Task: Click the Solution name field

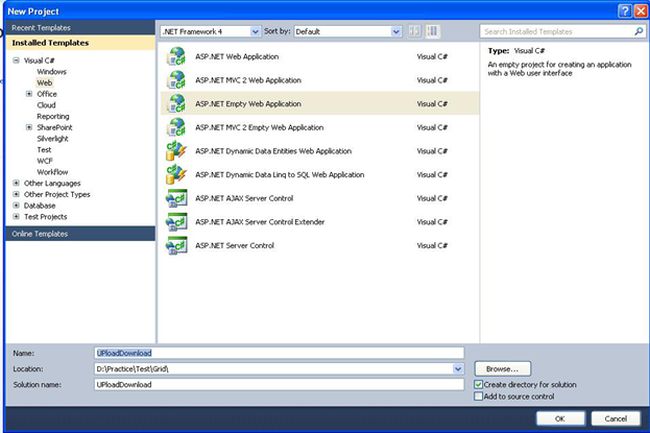Action: pos(279,385)
